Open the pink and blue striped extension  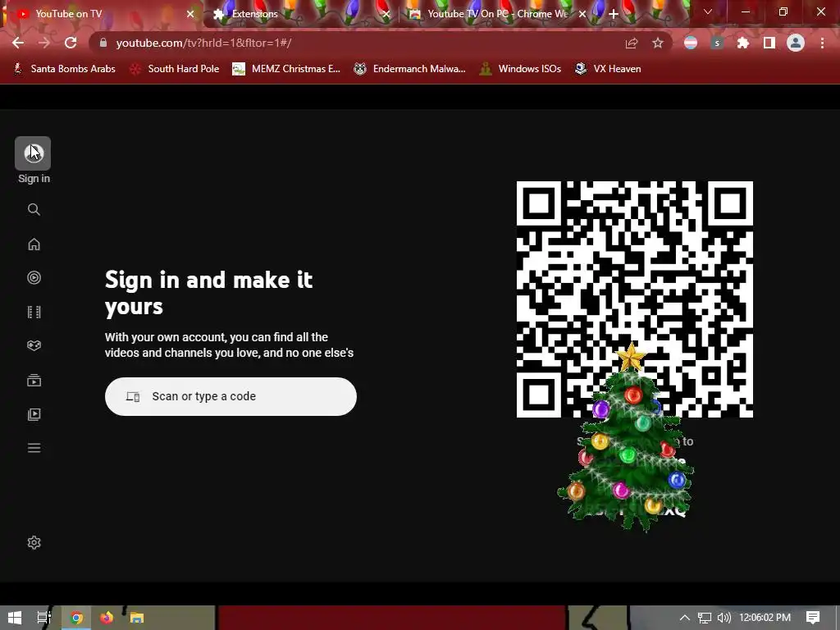691,43
